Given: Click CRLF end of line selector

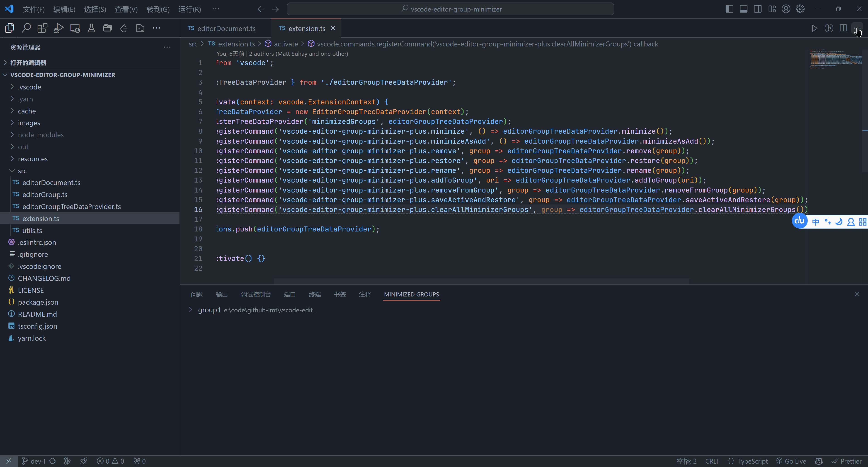Looking at the screenshot, I should coord(712,461).
